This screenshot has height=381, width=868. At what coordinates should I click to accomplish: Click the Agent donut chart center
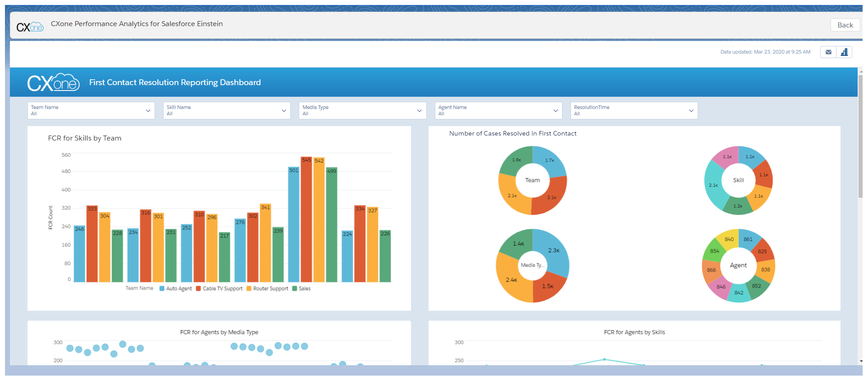(x=738, y=265)
